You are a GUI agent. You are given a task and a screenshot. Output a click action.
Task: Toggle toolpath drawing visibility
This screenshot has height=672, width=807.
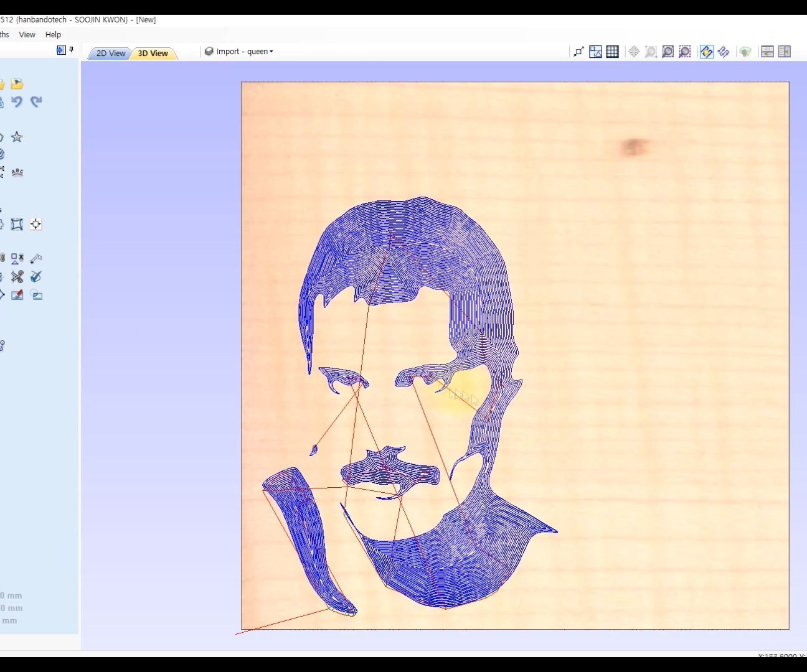pos(706,52)
